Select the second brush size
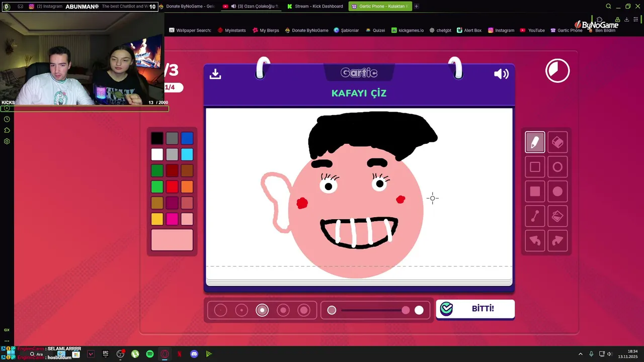The image size is (644, 362). (x=242, y=310)
